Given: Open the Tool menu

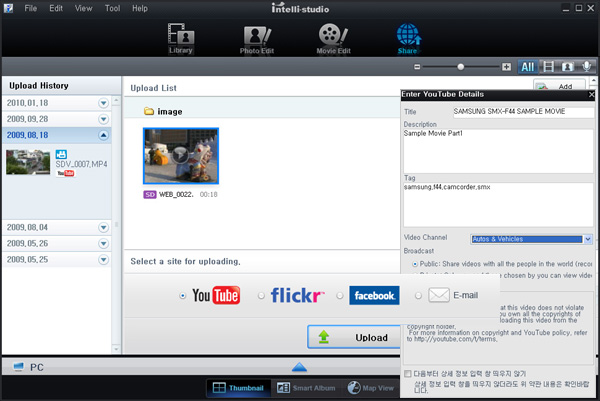Looking at the screenshot, I should point(112,8).
